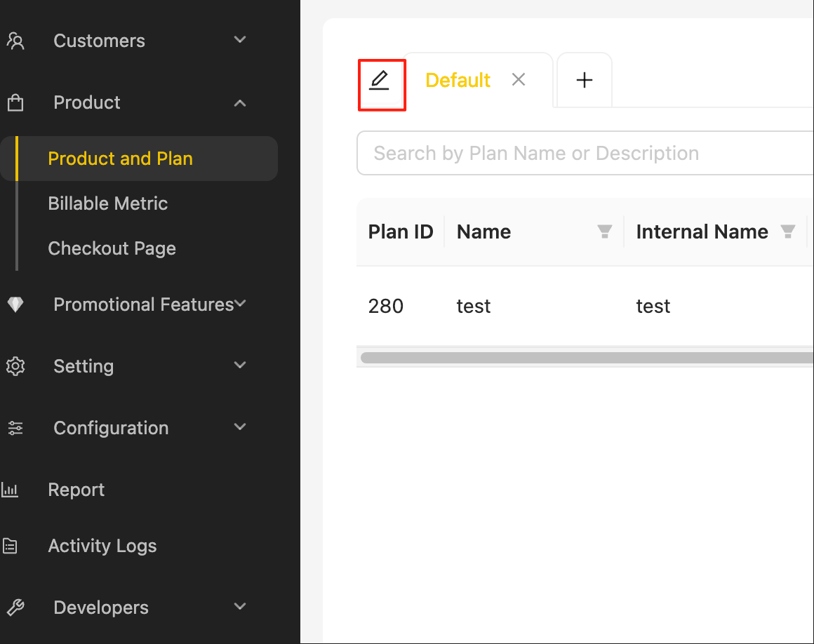The width and height of the screenshot is (814, 644).
Task: Select the Activity Logs document icon
Action: tap(10, 545)
